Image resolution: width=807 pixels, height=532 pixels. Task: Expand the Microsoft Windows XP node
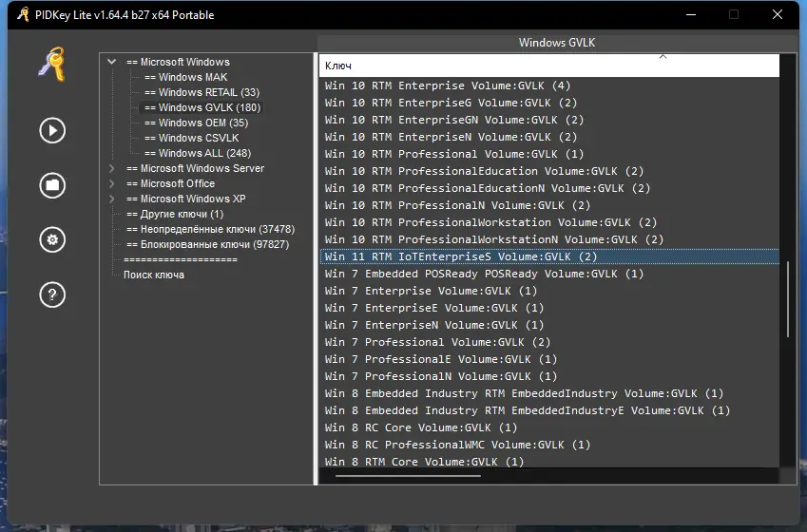(x=112, y=199)
